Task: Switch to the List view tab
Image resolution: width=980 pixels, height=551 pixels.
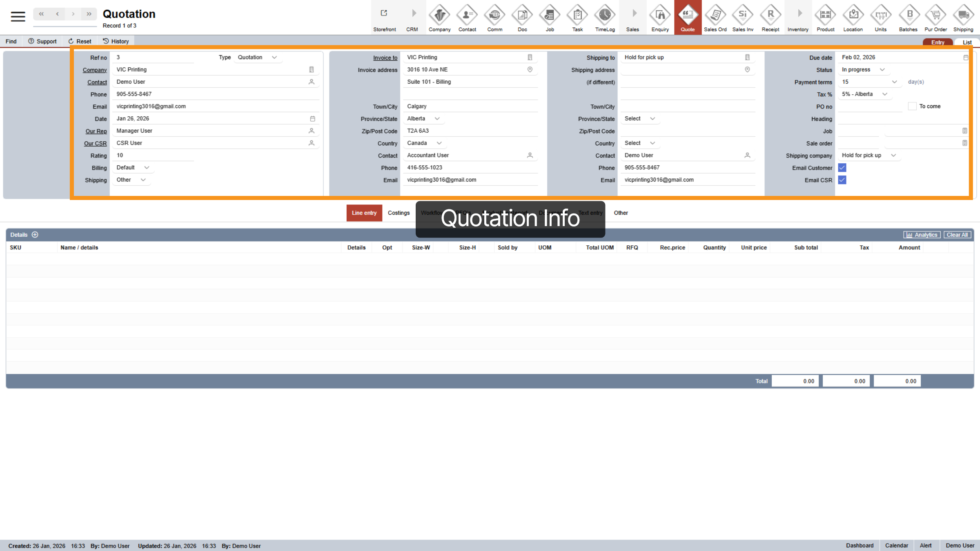Action: 967,42
